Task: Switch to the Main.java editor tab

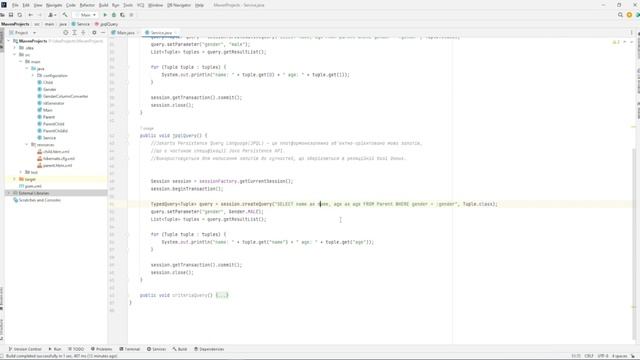Action: [x=125, y=32]
